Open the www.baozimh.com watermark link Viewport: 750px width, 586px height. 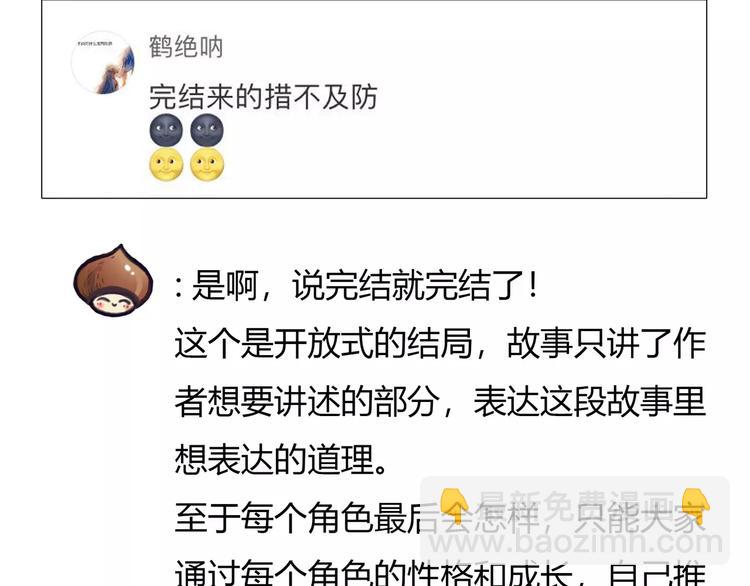(575, 543)
